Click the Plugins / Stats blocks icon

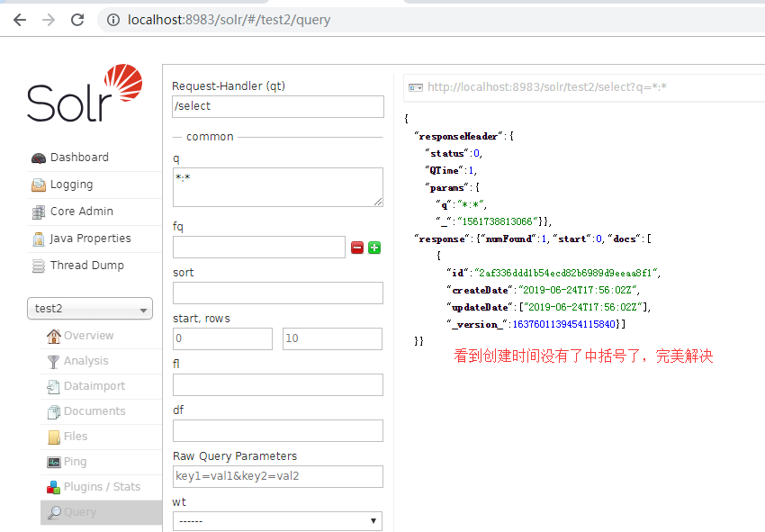(x=54, y=487)
